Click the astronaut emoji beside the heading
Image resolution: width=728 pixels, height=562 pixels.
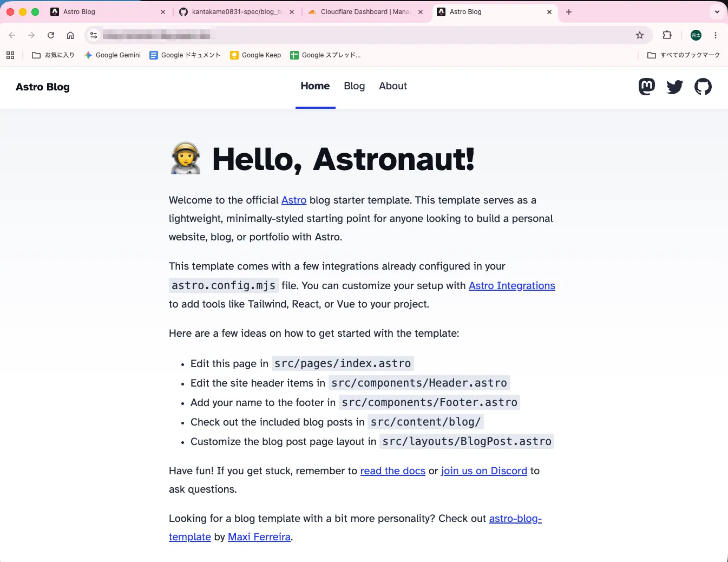coord(186,158)
